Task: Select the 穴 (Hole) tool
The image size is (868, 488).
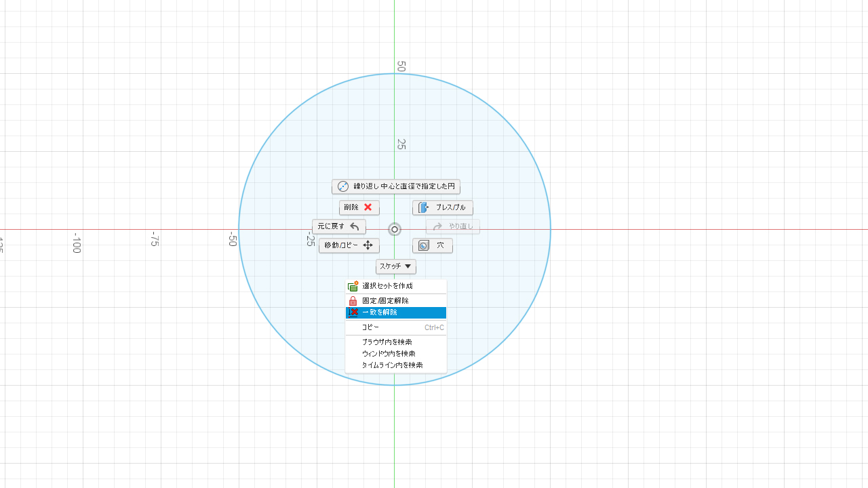Action: [432, 245]
